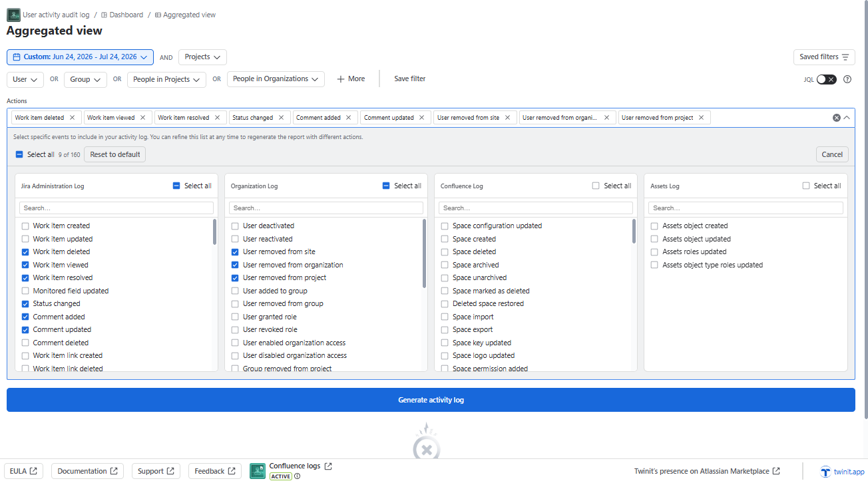The height and width of the screenshot is (483, 868).
Task: Check the Space created checkbox
Action: pyautogui.click(x=445, y=239)
